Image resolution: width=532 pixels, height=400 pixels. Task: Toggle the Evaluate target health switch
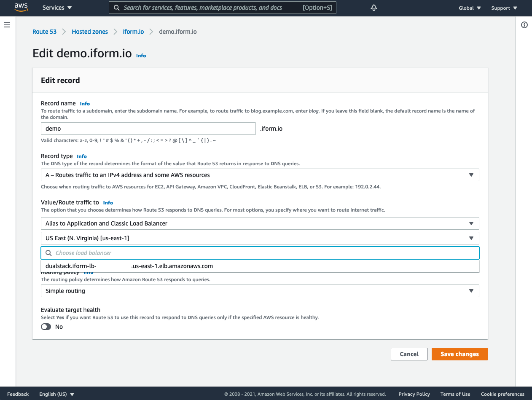[x=46, y=327]
